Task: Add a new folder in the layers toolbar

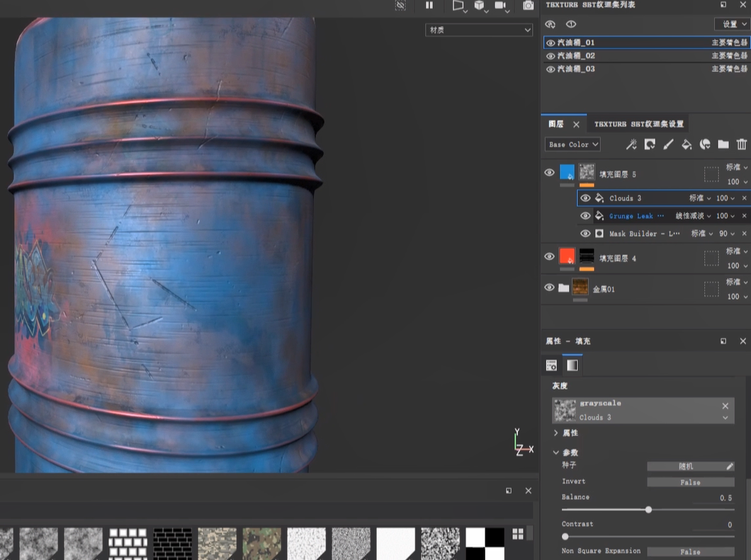Action: pyautogui.click(x=723, y=144)
